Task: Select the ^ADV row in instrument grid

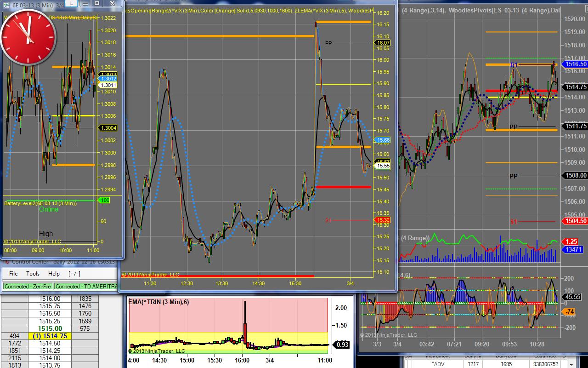Action: [x=439, y=364]
